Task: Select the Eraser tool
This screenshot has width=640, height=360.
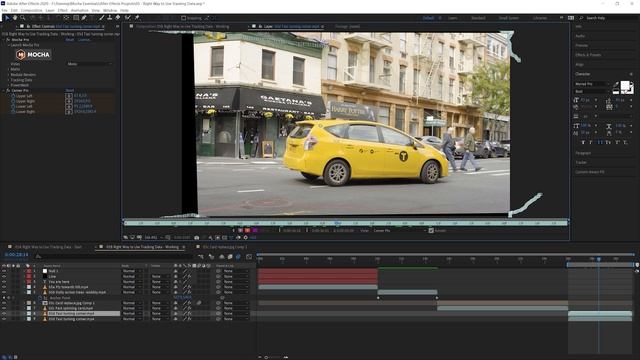Action: tap(118, 18)
